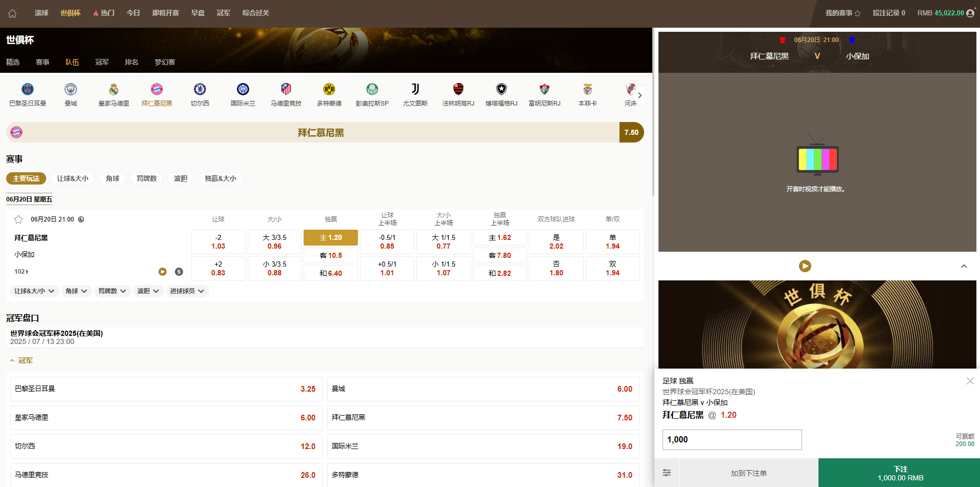Expand the 角球 dropdown under the match

tap(76, 291)
